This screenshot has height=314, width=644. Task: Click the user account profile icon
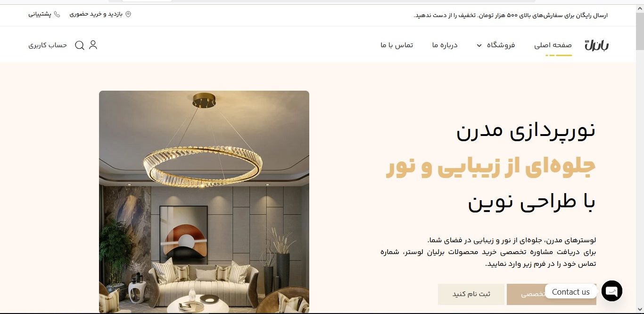(93, 45)
